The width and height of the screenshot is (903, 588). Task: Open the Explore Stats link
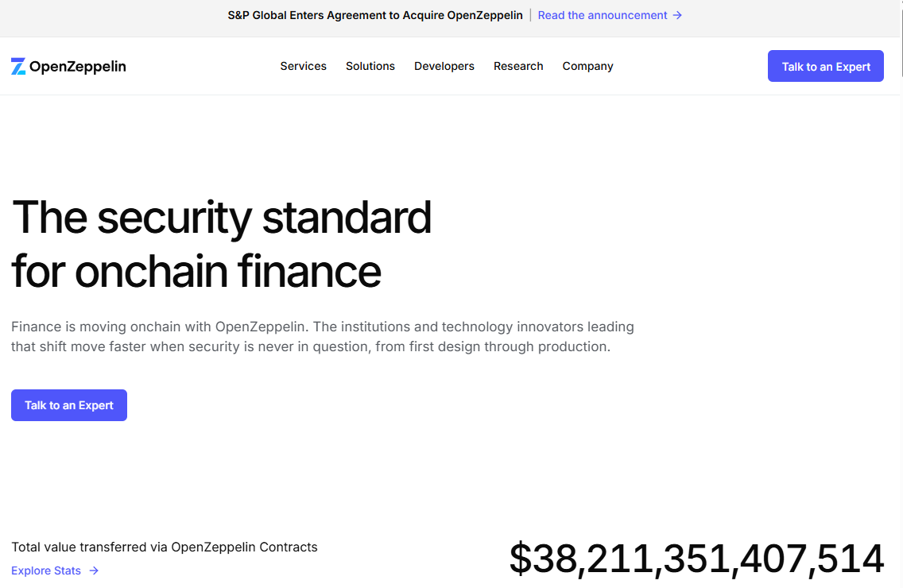(x=46, y=571)
